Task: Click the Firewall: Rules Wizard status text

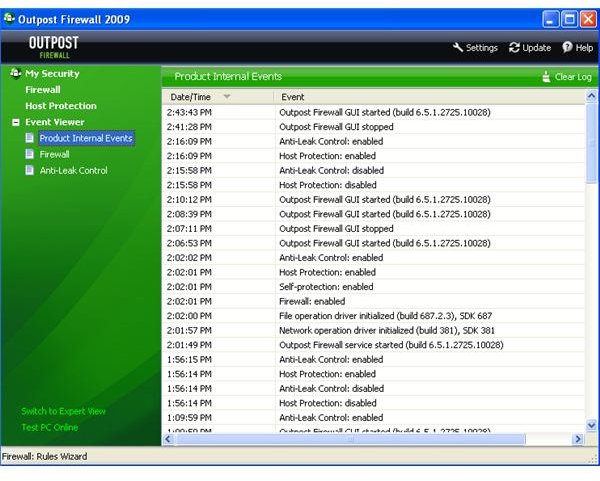Action: [x=44, y=456]
